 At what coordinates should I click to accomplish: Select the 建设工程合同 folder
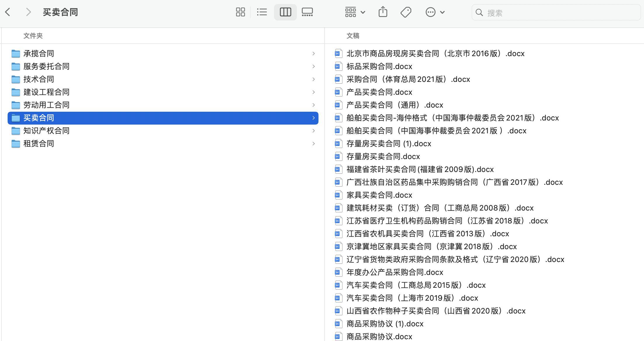coord(163,92)
